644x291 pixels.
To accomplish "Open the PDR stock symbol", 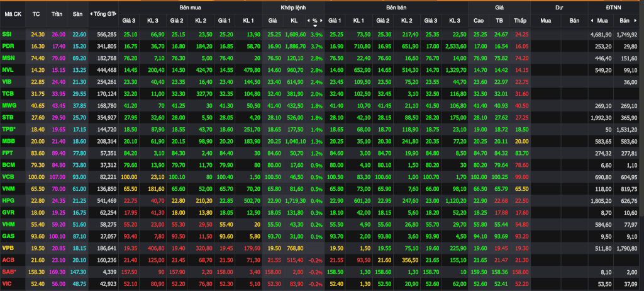I will [8, 46].
